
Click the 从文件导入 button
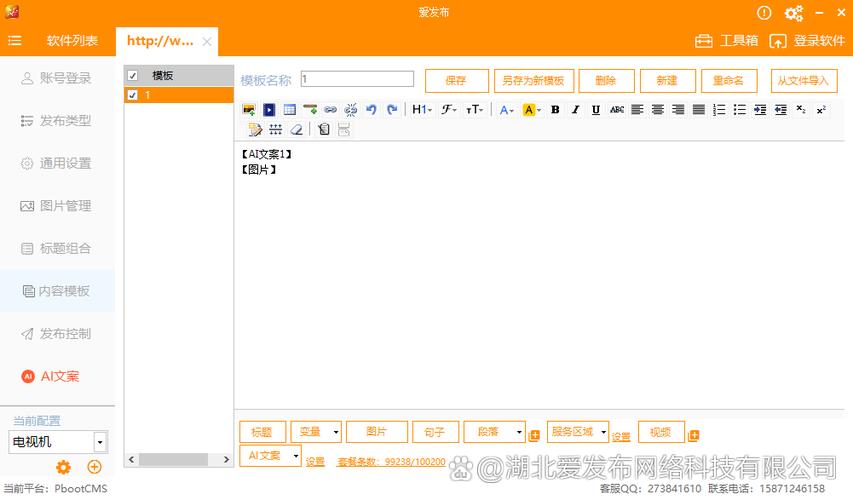(x=803, y=81)
